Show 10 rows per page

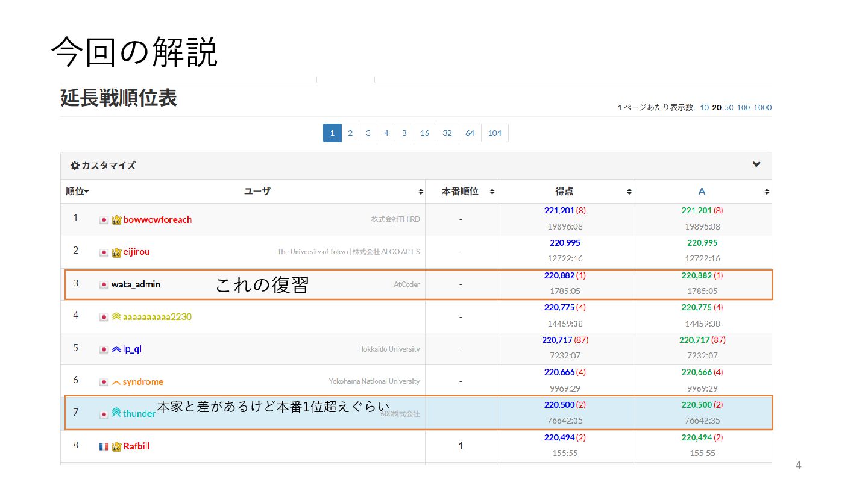click(x=704, y=108)
